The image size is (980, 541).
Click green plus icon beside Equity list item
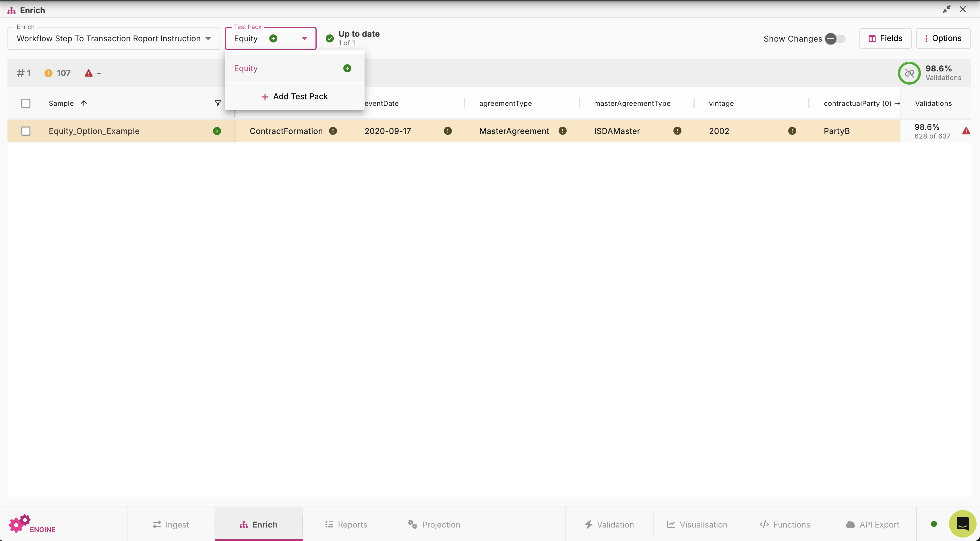coord(347,69)
